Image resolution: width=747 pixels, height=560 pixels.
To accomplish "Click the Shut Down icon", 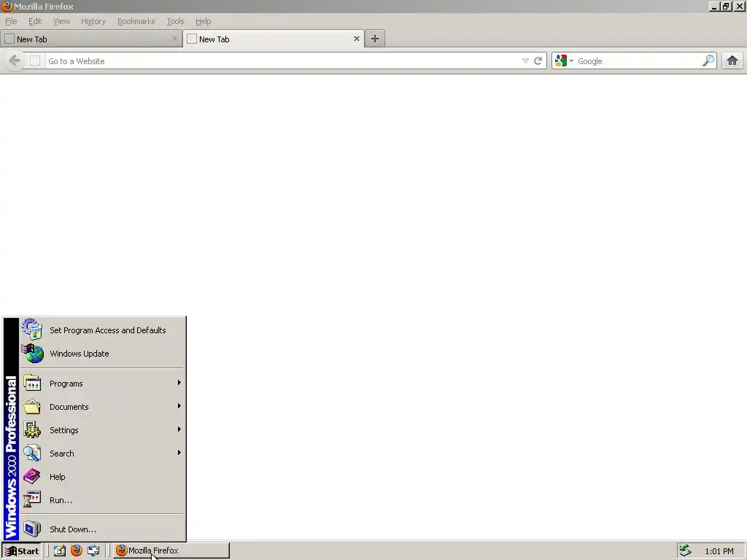I will (32, 529).
